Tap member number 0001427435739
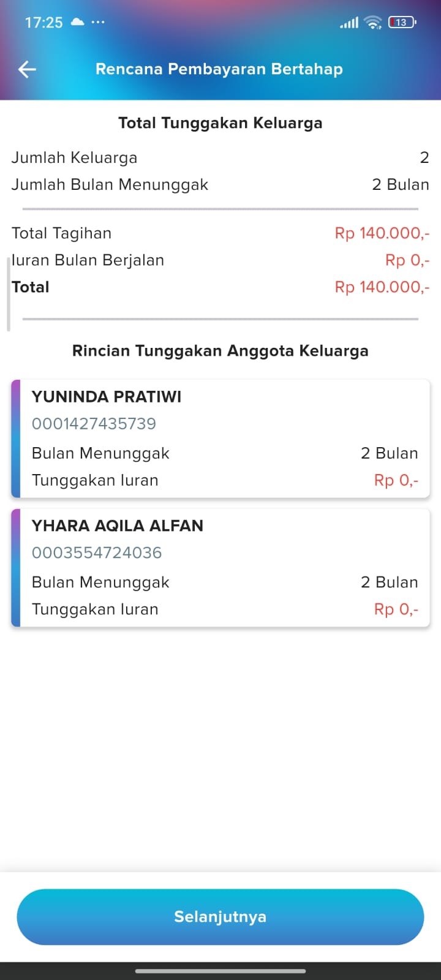 (x=94, y=423)
